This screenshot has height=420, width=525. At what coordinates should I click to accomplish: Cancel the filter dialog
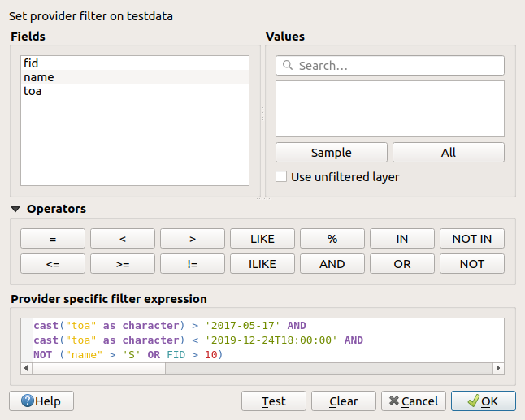412,401
